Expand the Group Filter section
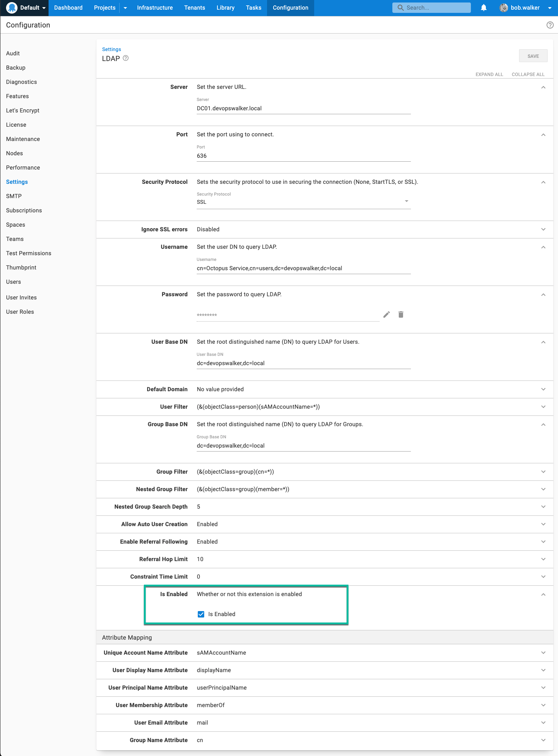The width and height of the screenshot is (558, 756). click(543, 472)
